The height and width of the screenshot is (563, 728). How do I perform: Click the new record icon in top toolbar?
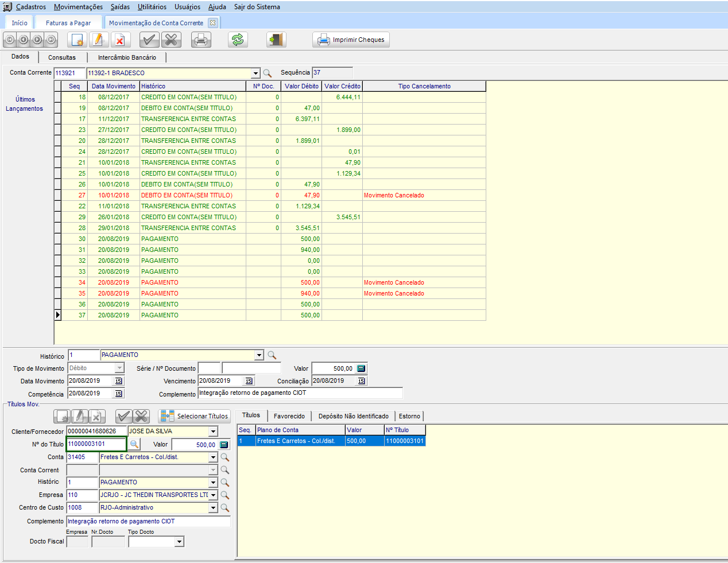point(76,40)
